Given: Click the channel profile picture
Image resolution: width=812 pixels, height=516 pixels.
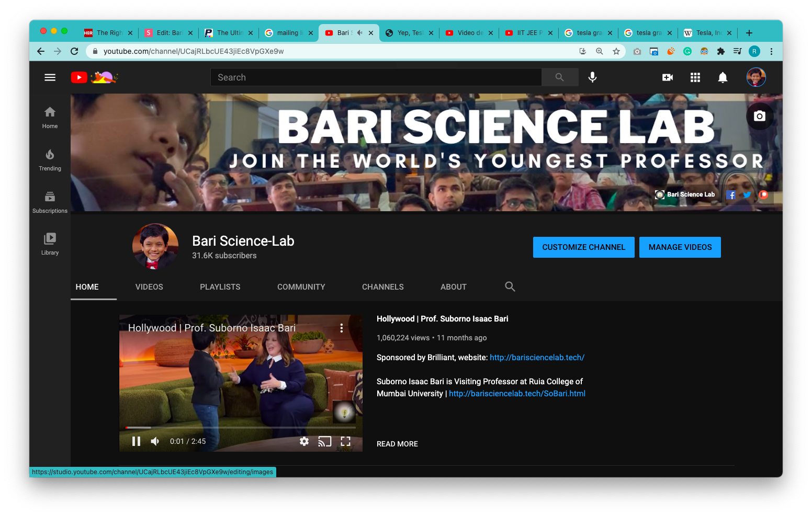Looking at the screenshot, I should 155,246.
